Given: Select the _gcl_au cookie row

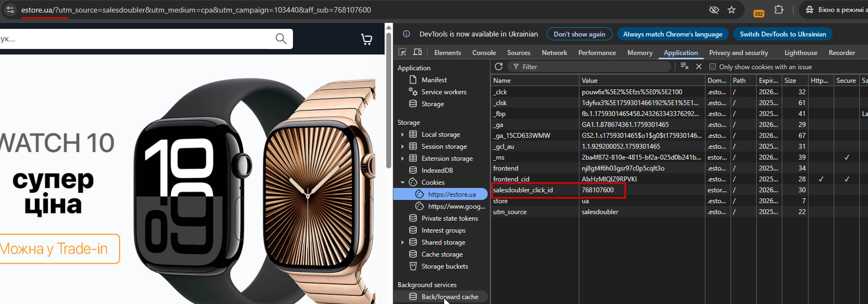Looking at the screenshot, I should pos(679,147).
